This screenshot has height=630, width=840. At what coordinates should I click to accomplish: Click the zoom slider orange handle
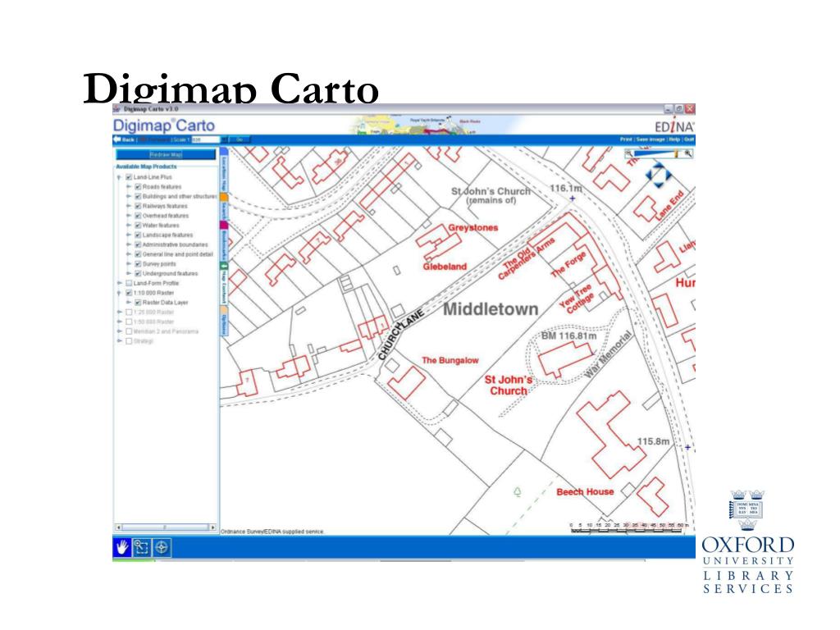click(676, 153)
